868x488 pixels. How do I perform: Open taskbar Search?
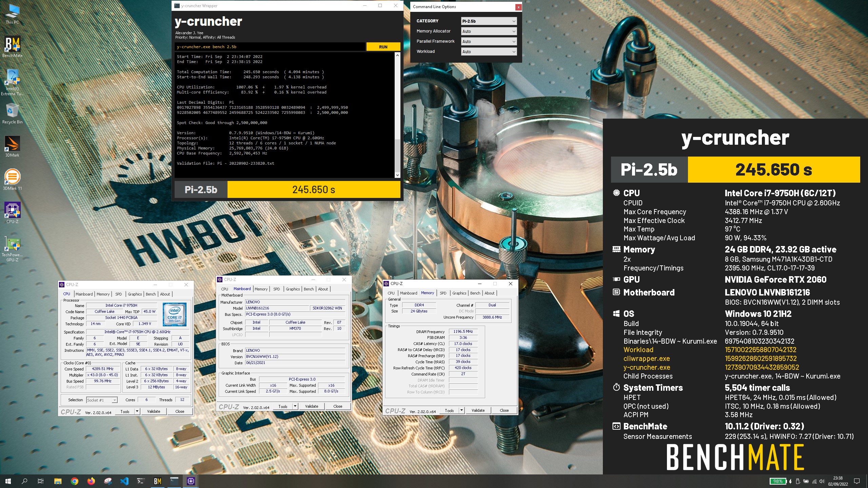[24, 481]
